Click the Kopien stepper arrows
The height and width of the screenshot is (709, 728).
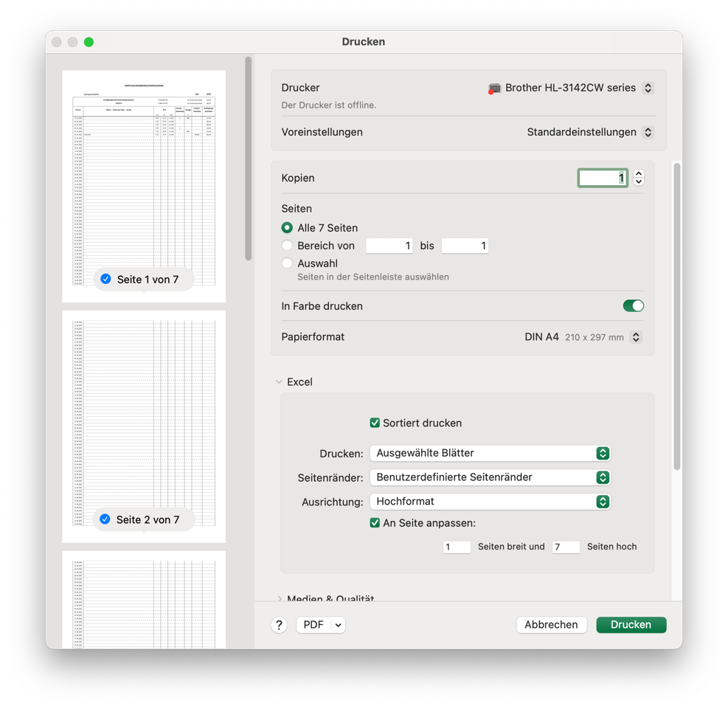point(639,178)
